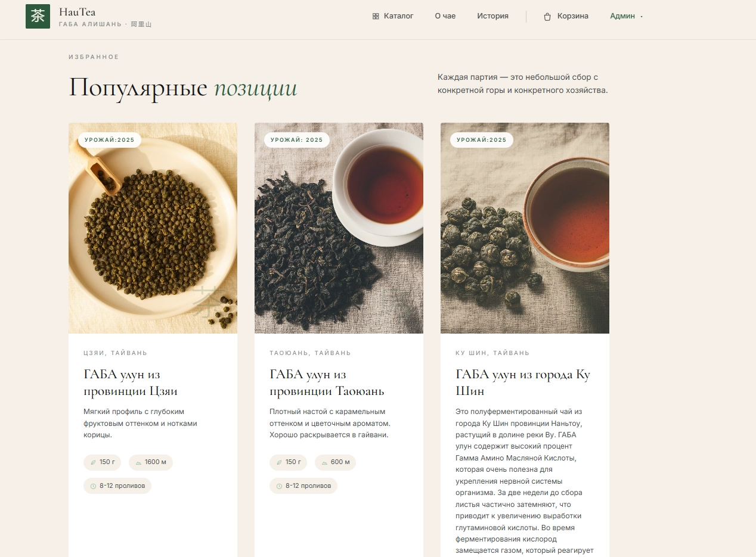Click the УРОЖАЙ: 2025 badge on Таоюань card
This screenshot has height=557, width=756.
(296, 140)
